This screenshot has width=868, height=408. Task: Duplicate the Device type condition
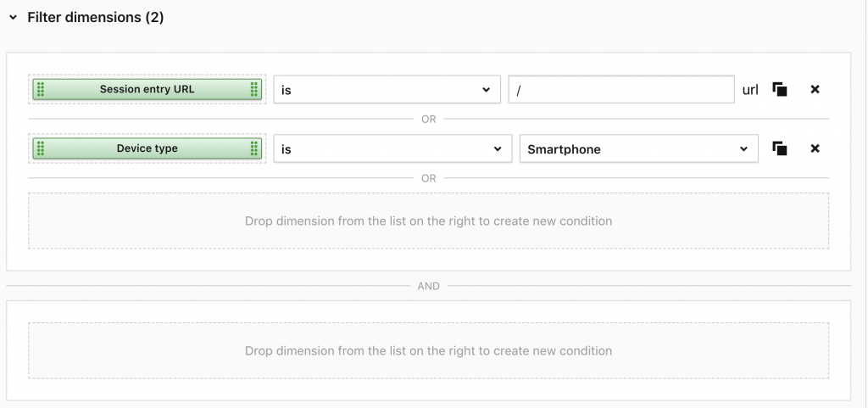coord(780,148)
